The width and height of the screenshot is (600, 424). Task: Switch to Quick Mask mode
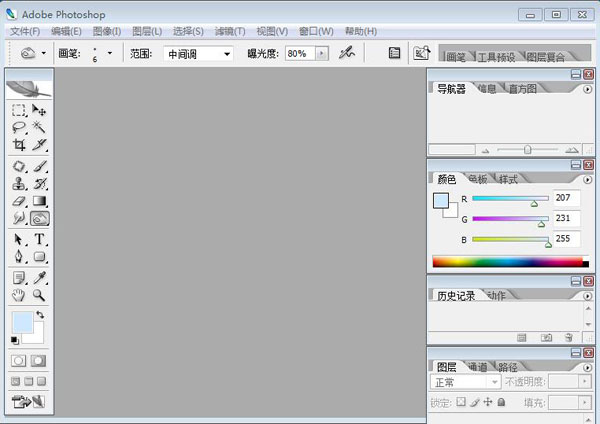pyautogui.click(x=39, y=360)
